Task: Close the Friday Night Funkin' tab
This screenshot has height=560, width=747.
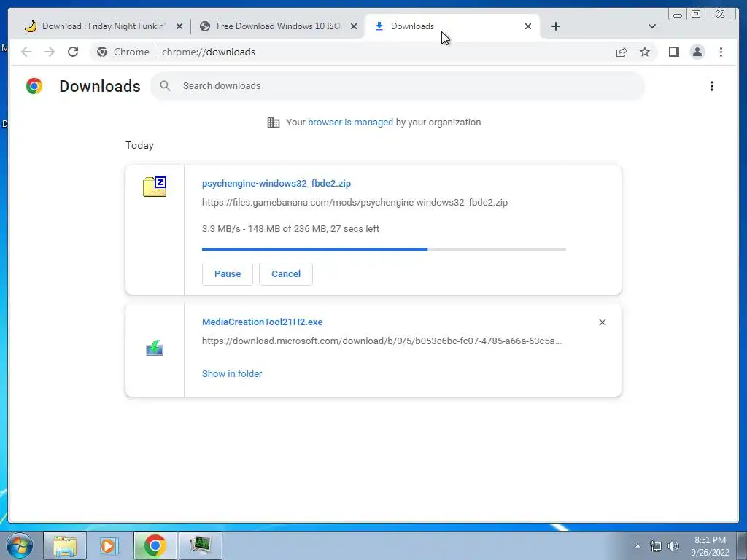Action: coord(179,26)
